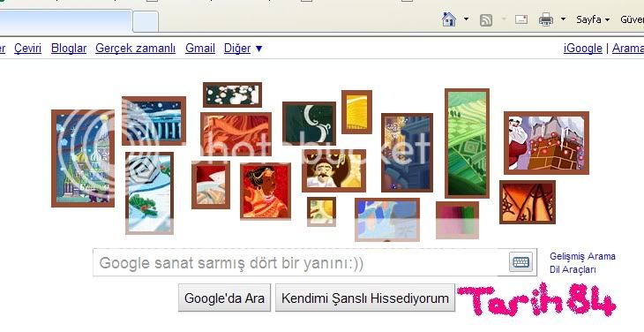Open the Bloglar link
Viewport: 644px width, 332px height.
[69, 48]
